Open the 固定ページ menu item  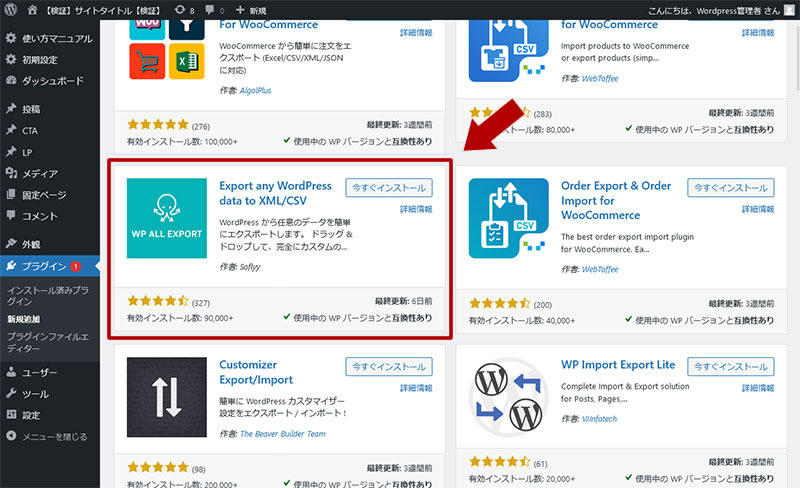(44, 194)
